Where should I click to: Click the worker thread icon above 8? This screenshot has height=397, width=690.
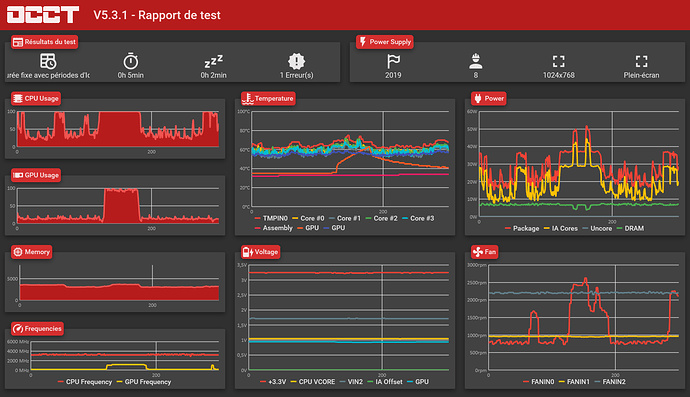click(x=476, y=61)
